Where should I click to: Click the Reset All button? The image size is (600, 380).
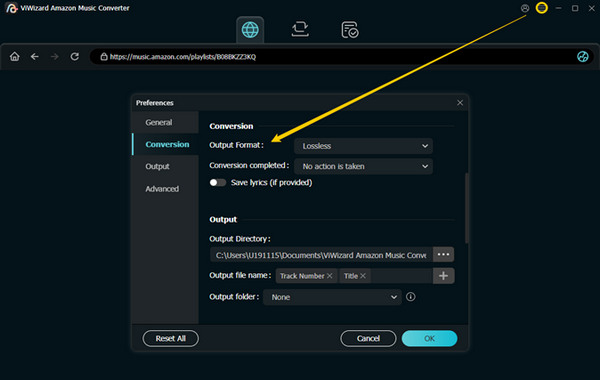click(x=171, y=338)
